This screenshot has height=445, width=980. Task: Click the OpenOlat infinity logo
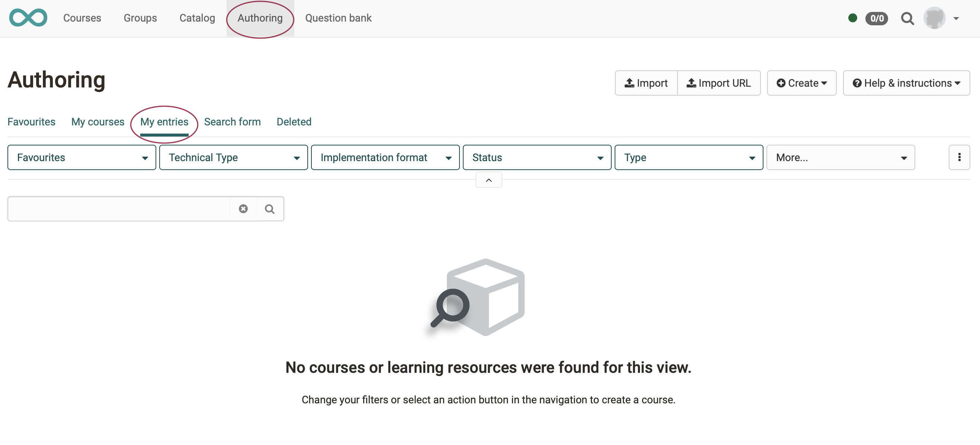[x=28, y=18]
